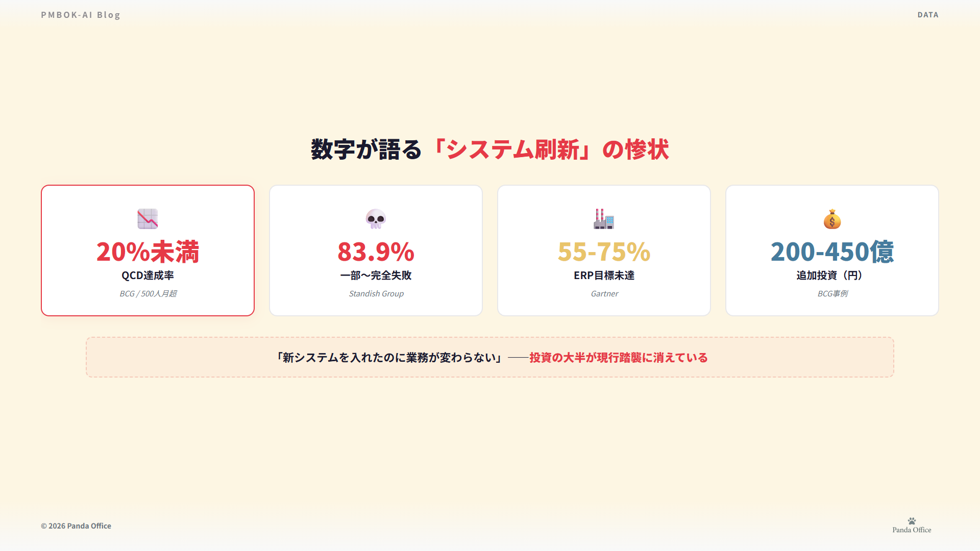Select the 83.9% statistic value
This screenshot has width=980, height=551.
tap(376, 252)
